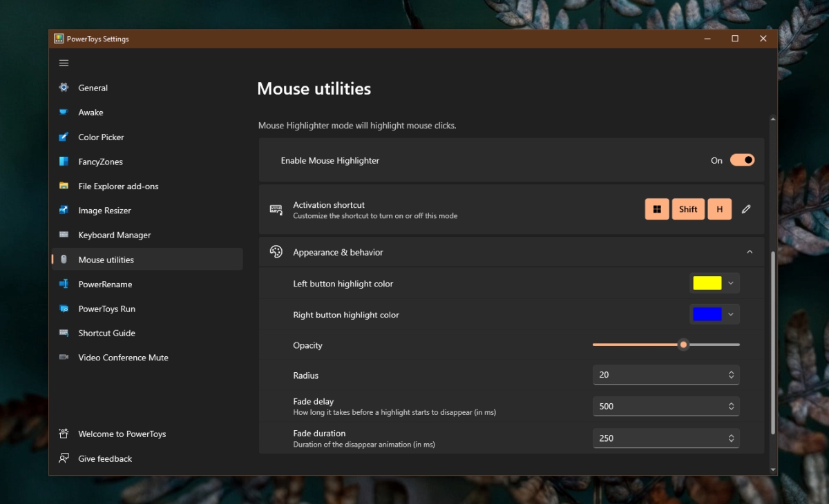Open PowerRename settings page

pos(147,284)
